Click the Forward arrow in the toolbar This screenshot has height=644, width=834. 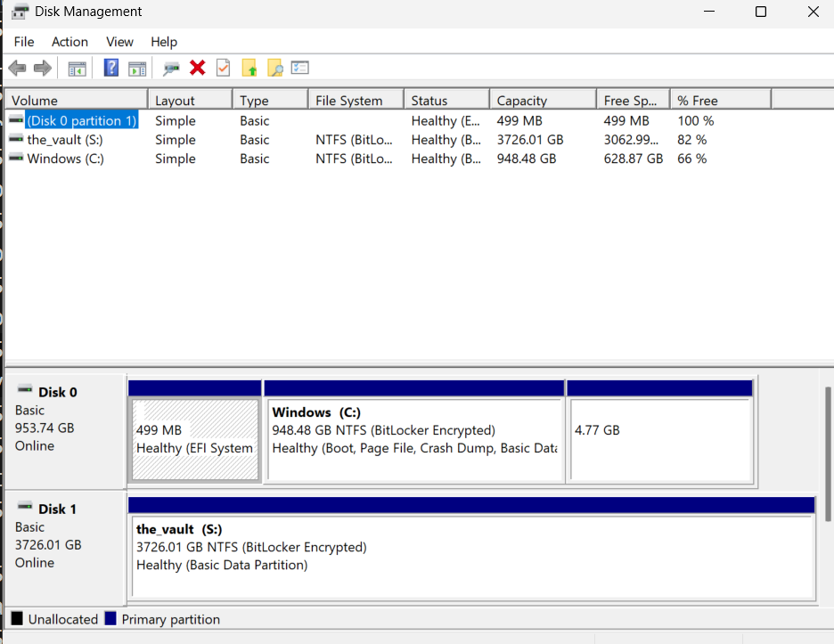click(43, 68)
